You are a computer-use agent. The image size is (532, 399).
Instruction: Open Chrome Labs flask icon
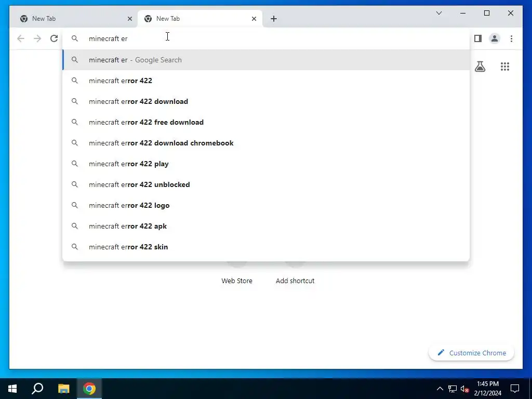tap(480, 66)
